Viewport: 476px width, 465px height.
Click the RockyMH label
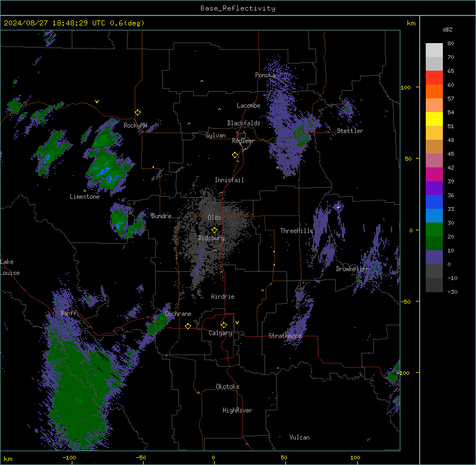click(x=135, y=125)
